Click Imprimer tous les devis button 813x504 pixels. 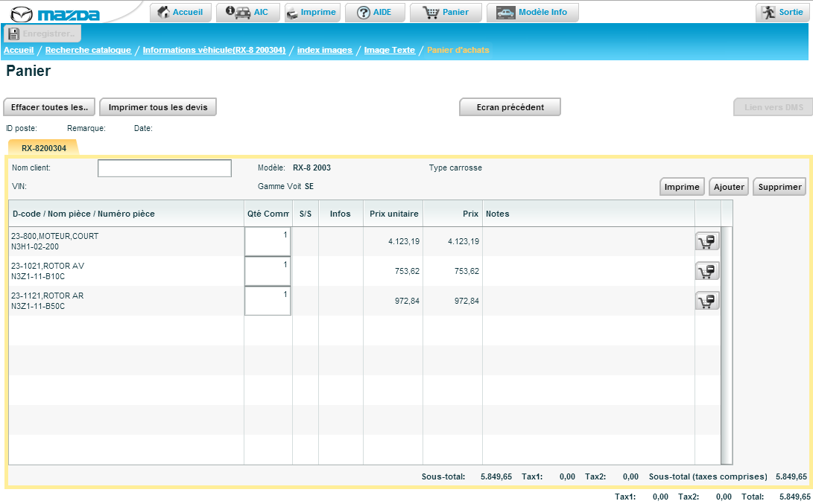coord(158,107)
